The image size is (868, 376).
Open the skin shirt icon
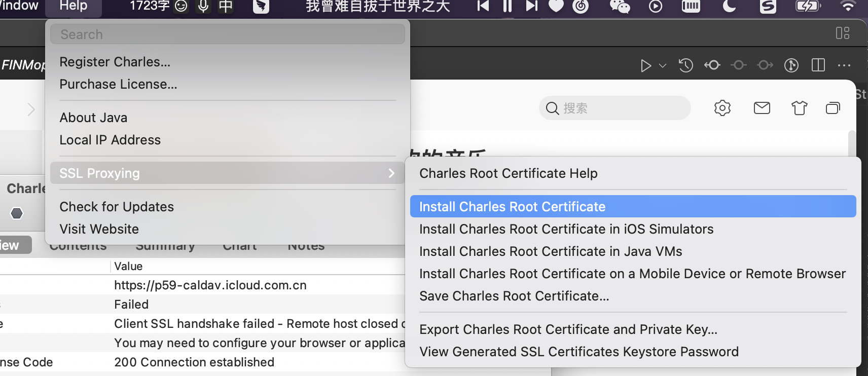800,108
